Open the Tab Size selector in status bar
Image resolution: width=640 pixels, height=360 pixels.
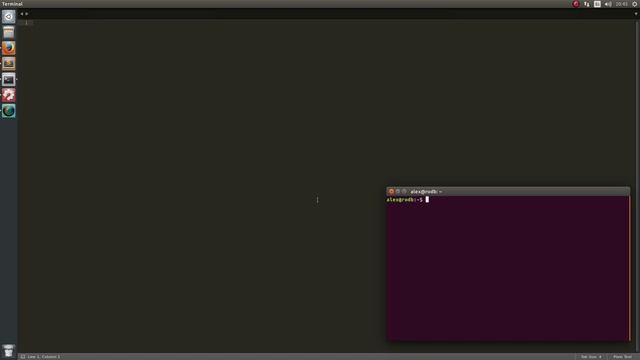pyautogui.click(x=591, y=357)
